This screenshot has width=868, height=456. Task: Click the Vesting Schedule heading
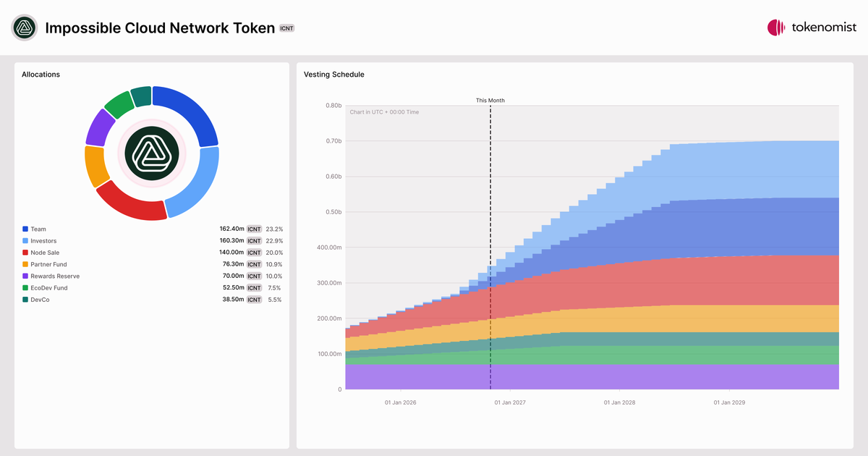[334, 75]
